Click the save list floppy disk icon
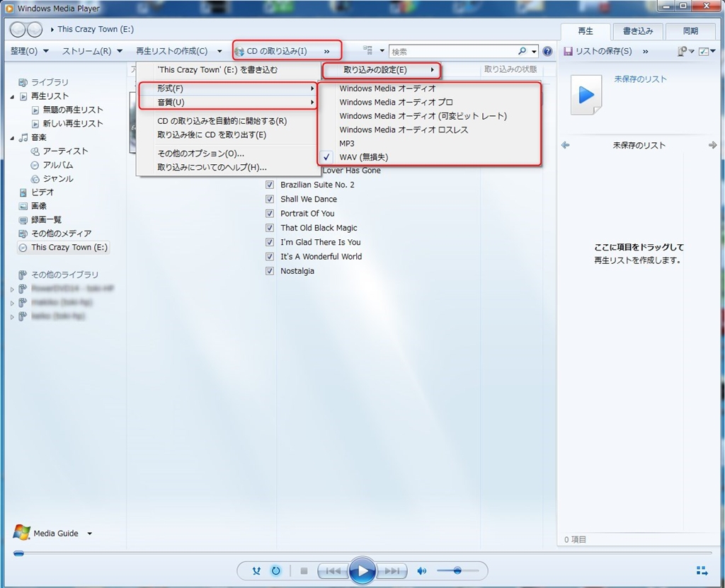This screenshot has width=725, height=588. pyautogui.click(x=568, y=52)
